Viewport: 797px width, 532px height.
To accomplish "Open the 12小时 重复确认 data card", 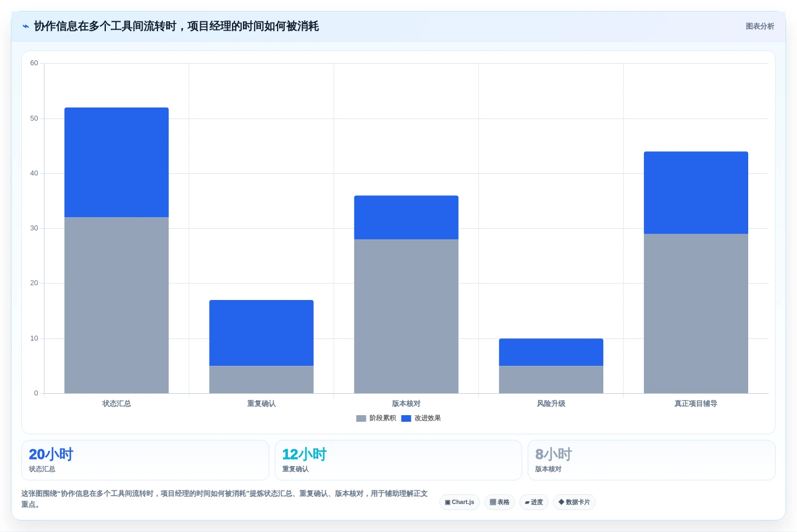I will (x=398, y=460).
